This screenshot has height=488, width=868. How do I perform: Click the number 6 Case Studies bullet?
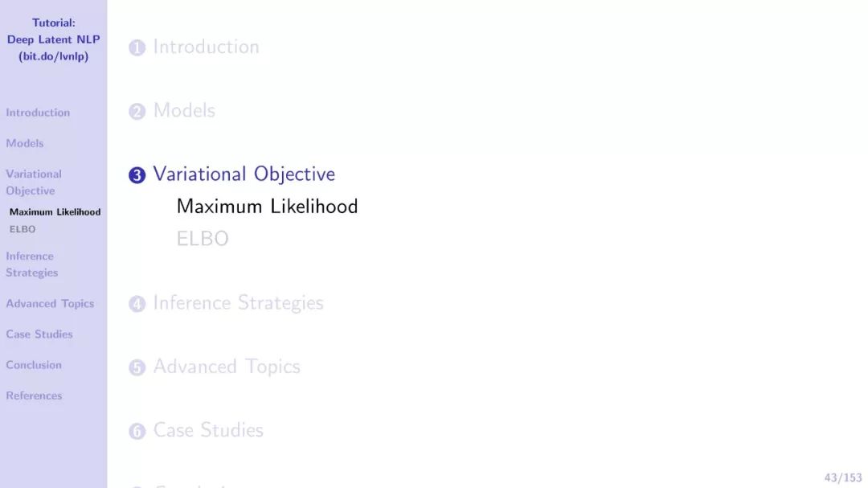[137, 431]
